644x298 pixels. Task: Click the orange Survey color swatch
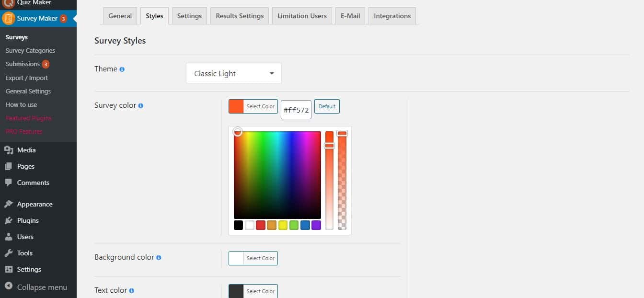[x=236, y=106]
